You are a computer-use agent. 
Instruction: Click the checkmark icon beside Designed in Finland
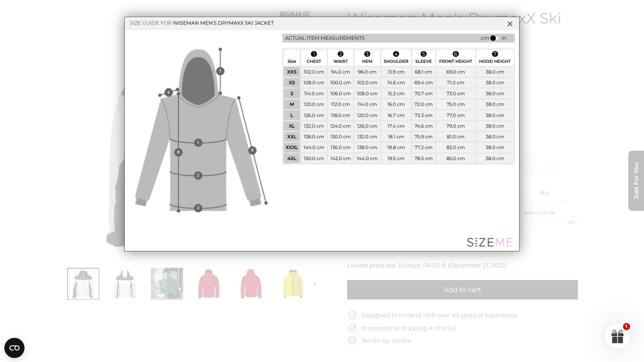(352, 315)
